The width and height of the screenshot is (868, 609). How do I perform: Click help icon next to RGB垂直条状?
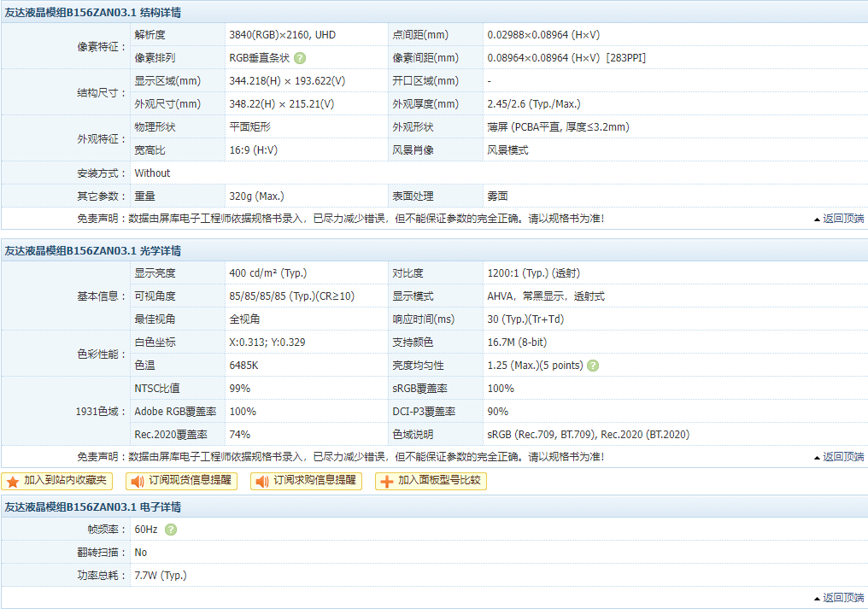coord(300,58)
